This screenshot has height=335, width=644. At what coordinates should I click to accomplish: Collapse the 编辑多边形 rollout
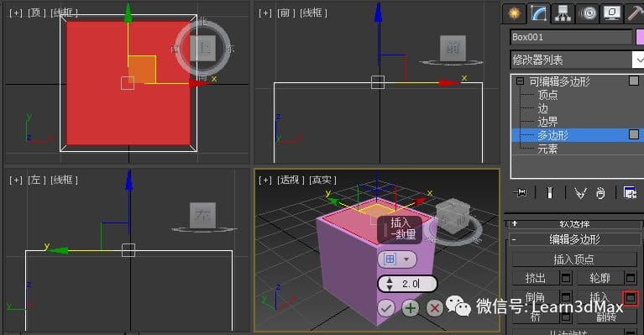click(574, 239)
